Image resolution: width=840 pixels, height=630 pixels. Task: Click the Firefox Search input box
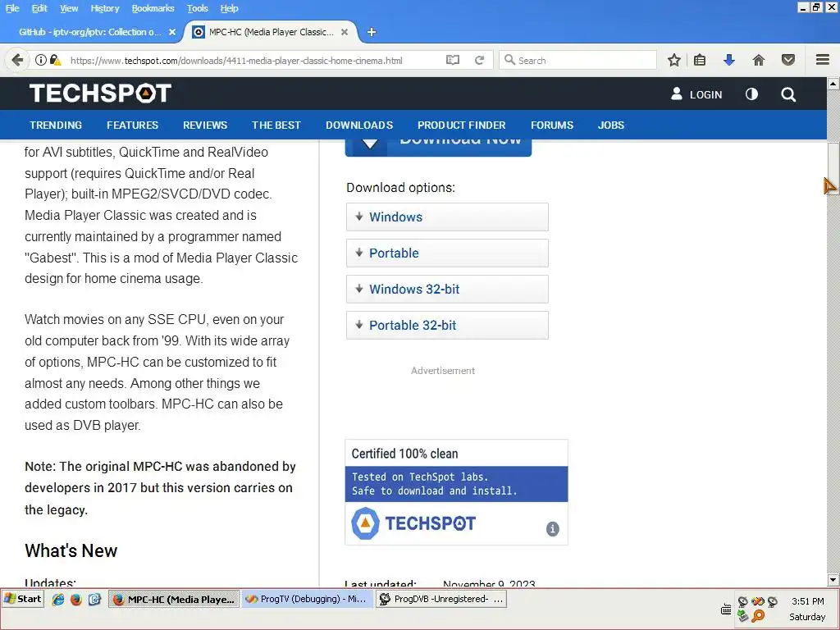click(577, 60)
